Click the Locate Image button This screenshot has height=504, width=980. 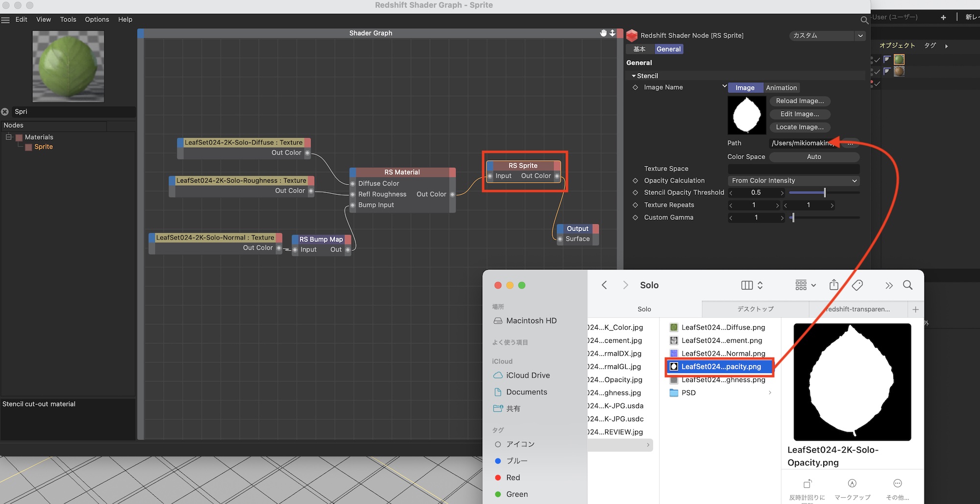point(800,127)
